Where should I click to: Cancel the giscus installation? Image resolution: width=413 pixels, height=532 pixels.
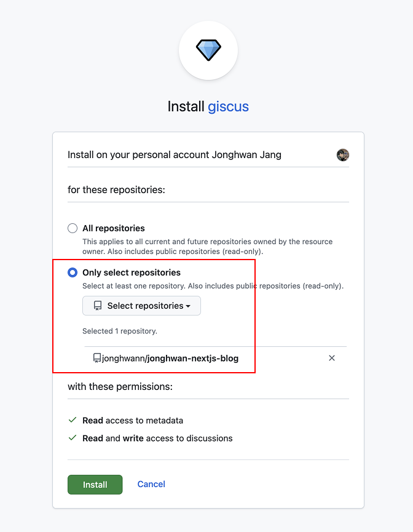(x=151, y=485)
